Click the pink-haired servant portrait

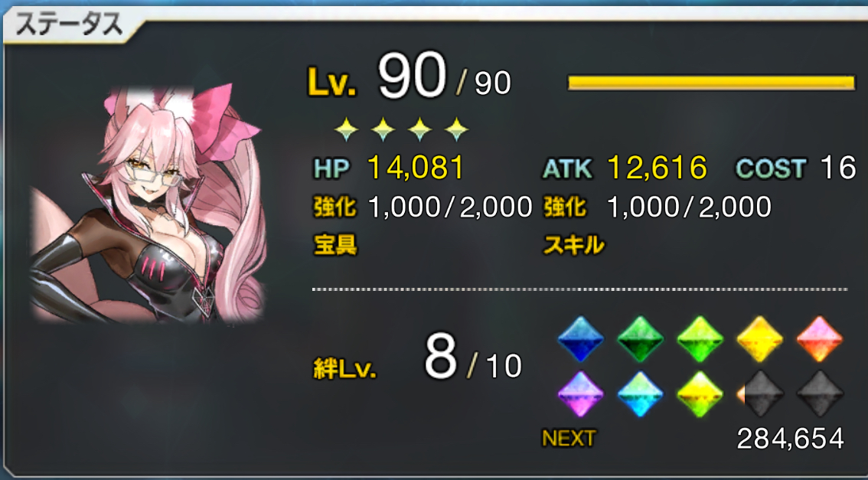[147, 204]
